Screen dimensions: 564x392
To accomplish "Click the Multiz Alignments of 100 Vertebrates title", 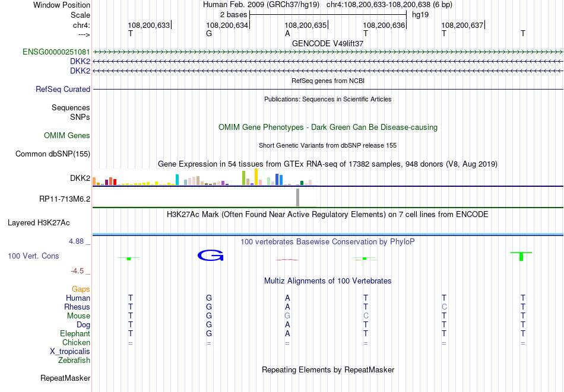I will point(328,281).
